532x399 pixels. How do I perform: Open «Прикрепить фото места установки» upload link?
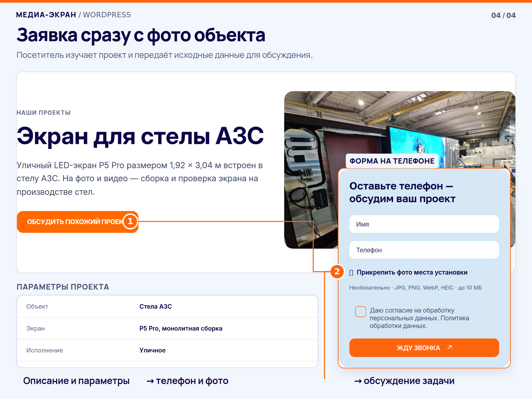click(409, 273)
